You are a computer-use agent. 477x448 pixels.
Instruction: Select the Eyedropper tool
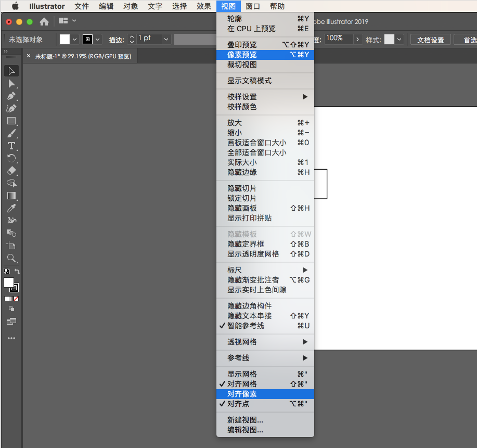coord(11,208)
